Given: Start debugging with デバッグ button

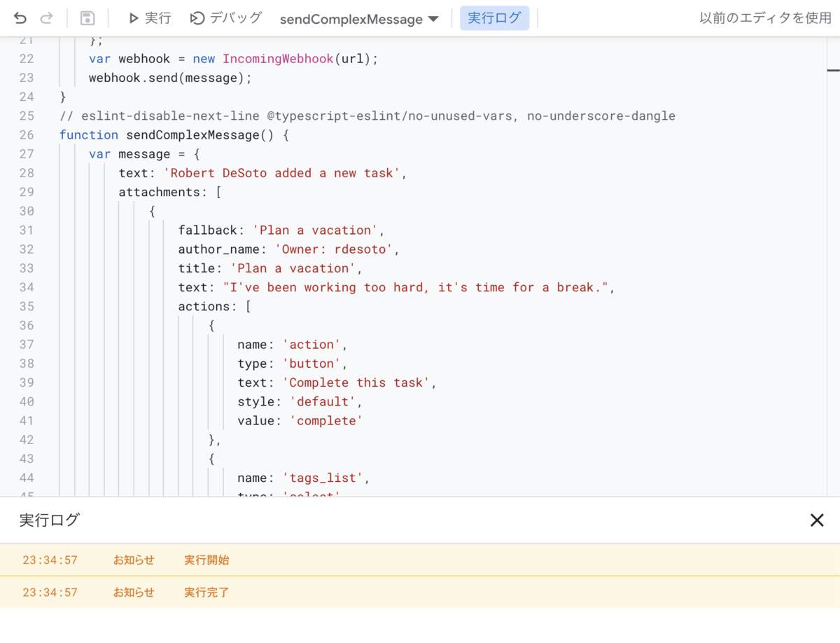Looking at the screenshot, I should click(226, 18).
